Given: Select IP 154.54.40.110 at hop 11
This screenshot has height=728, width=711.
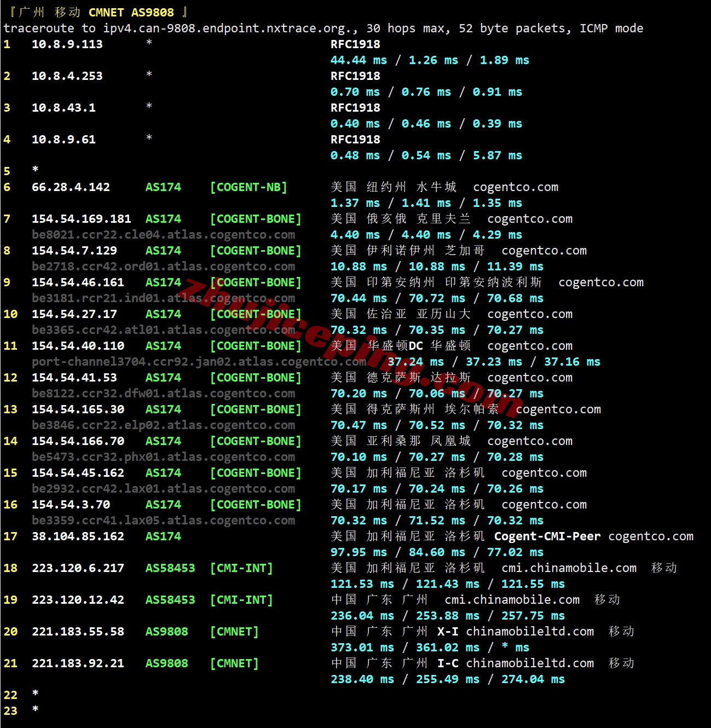Looking at the screenshot, I should 78,346.
